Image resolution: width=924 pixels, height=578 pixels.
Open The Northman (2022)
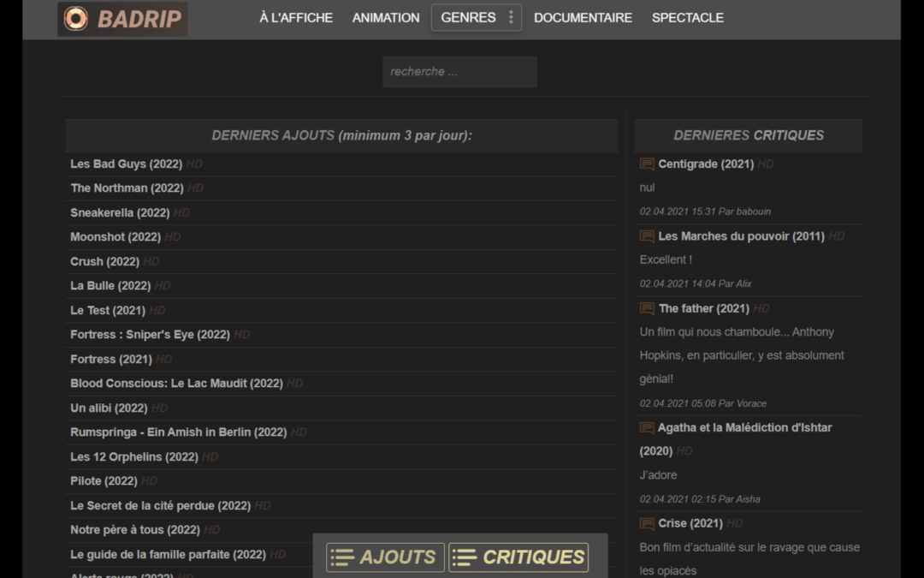pyautogui.click(x=127, y=188)
